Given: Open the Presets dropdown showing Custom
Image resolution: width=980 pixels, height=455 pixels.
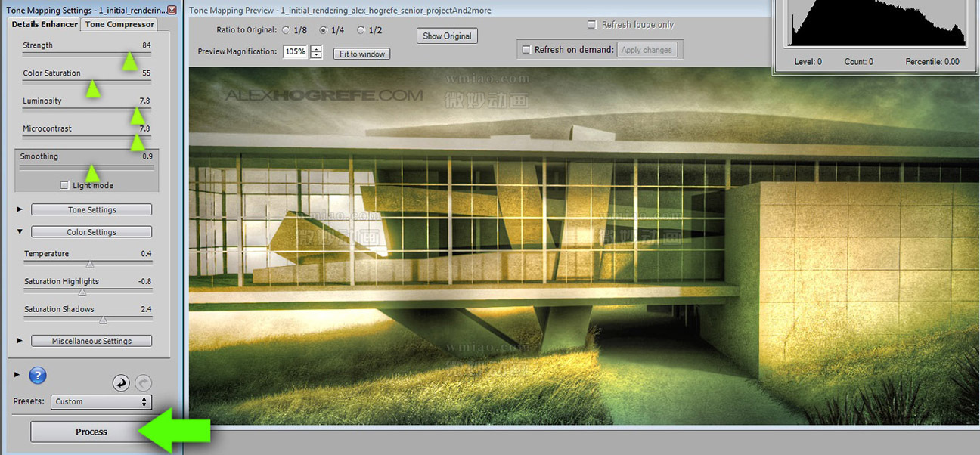Looking at the screenshot, I should (x=102, y=402).
